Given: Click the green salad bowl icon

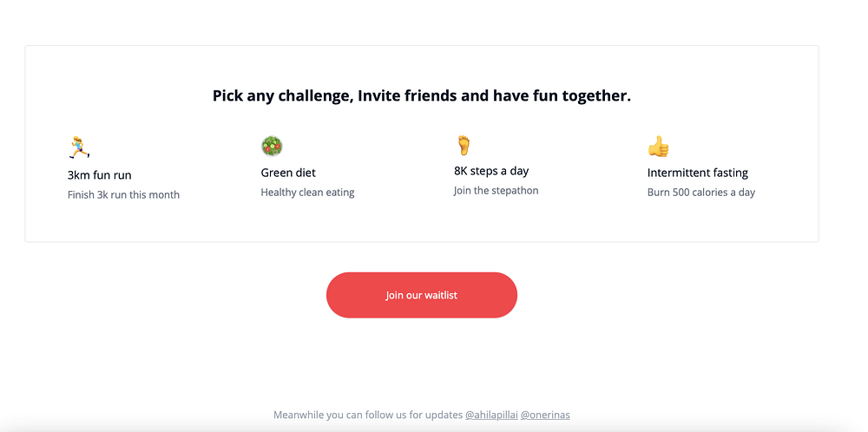Looking at the screenshot, I should 272,146.
